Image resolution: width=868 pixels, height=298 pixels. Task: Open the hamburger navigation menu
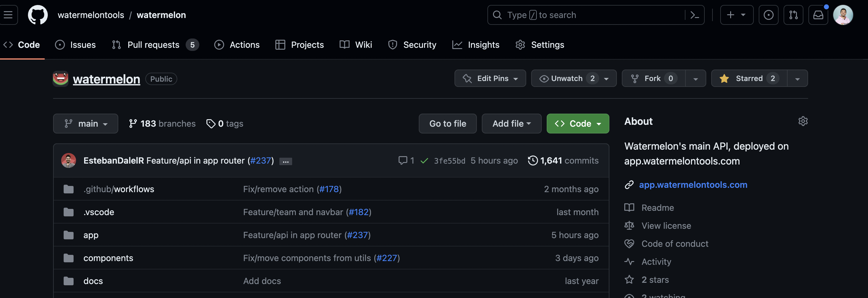click(x=8, y=15)
